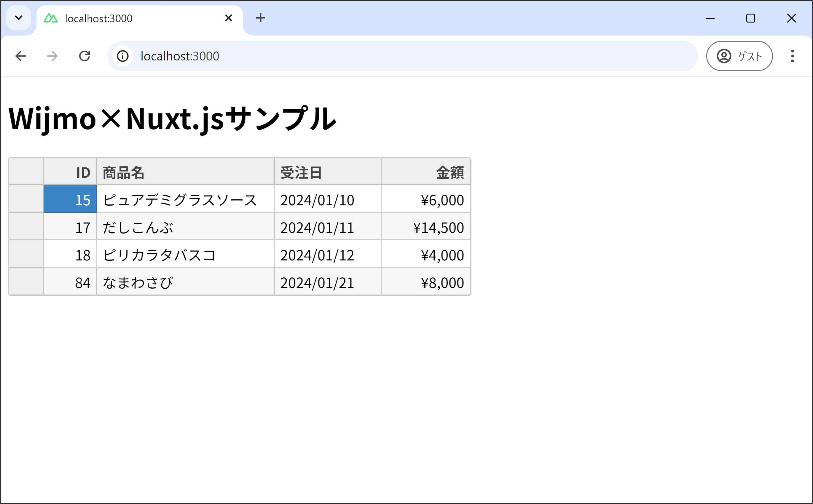Screen dimensions: 813x504
Task: Sort by the 金額 column header
Action: 425,171
